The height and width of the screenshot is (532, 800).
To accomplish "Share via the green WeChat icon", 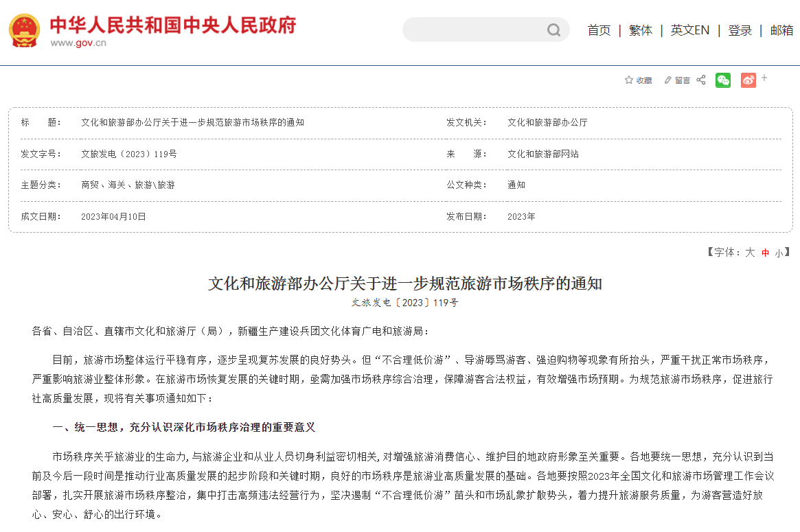I will (723, 80).
